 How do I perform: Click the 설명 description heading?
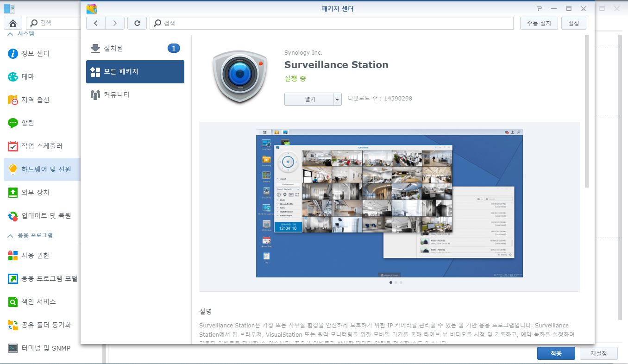click(206, 311)
